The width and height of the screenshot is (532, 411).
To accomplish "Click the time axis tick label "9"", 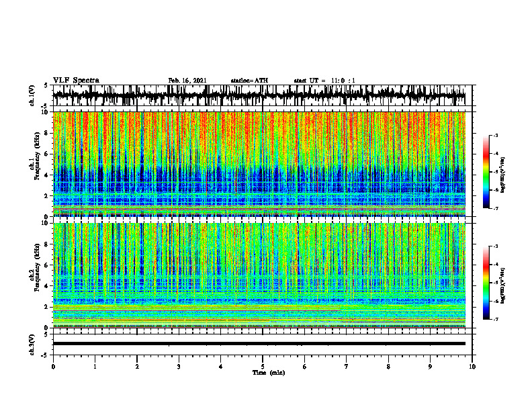I will (430, 367).
